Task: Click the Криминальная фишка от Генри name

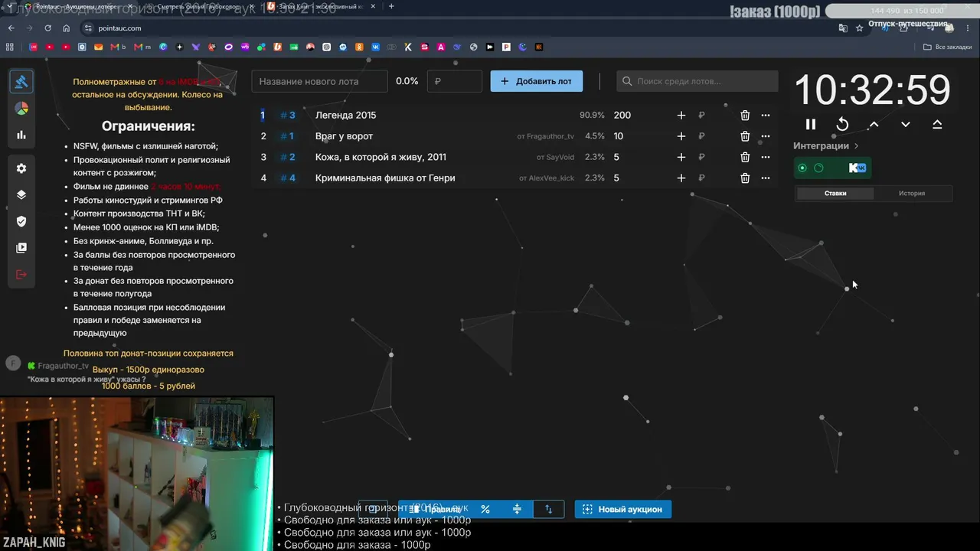Action: [x=385, y=178]
